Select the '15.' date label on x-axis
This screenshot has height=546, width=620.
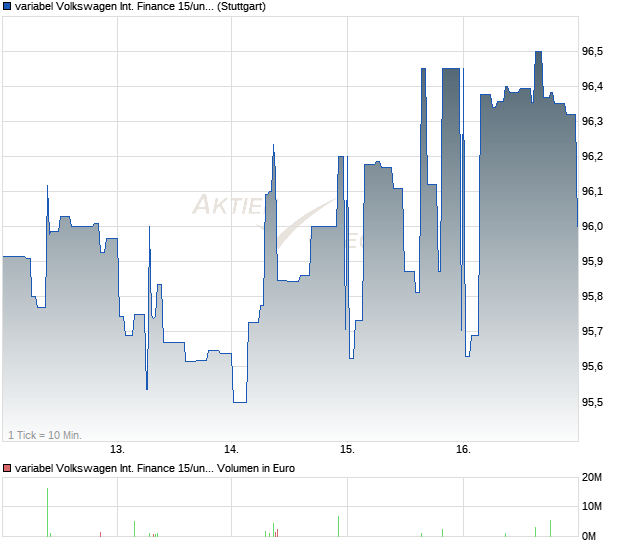click(347, 449)
